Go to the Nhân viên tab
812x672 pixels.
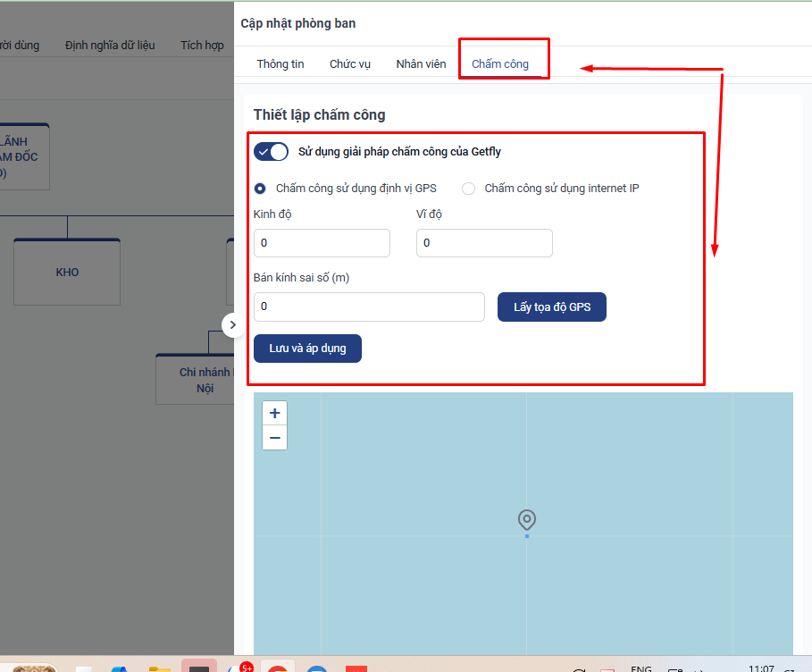pyautogui.click(x=421, y=64)
